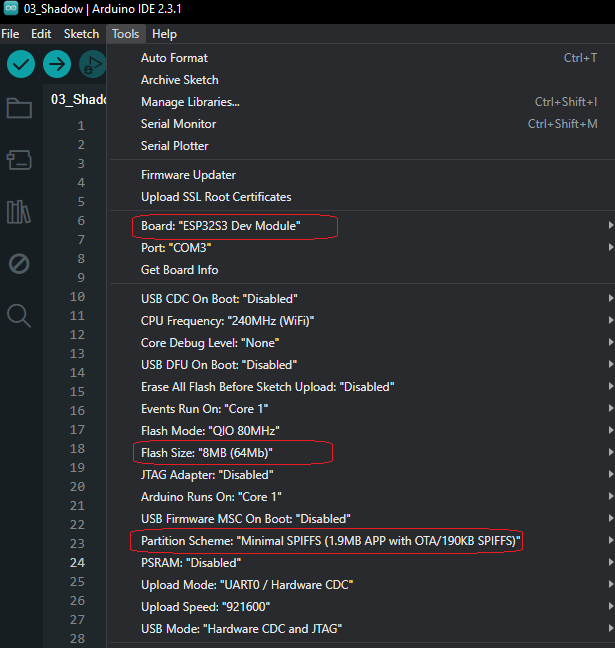Click line number 1 in editor gutter
The height and width of the screenshot is (648, 615).
tap(81, 126)
